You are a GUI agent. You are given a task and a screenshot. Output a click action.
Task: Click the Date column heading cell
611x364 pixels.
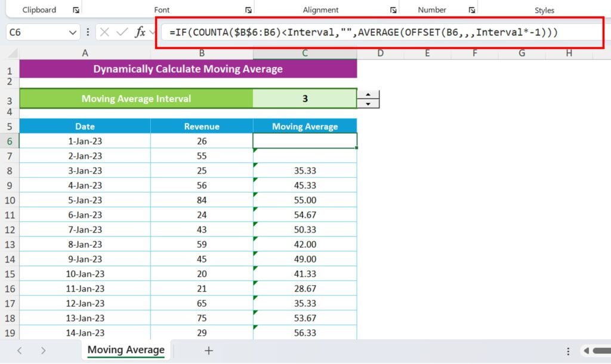click(85, 127)
